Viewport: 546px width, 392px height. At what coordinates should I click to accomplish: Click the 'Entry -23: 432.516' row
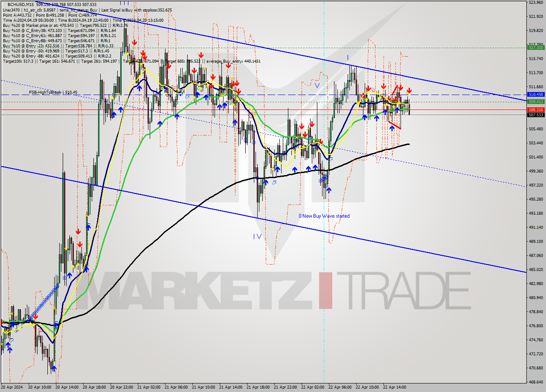coord(58,46)
